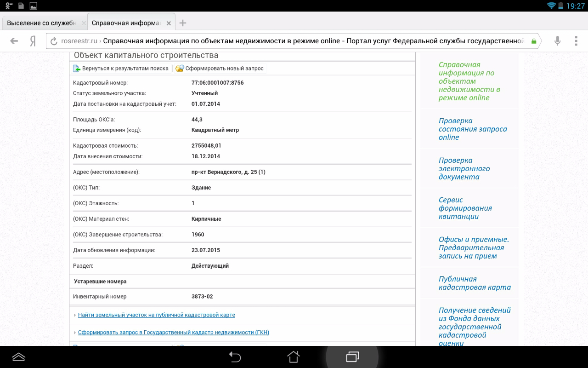This screenshot has height=368, width=588.
Task: Close the 'Выселение со служебного' tab
Action: pyautogui.click(x=84, y=23)
